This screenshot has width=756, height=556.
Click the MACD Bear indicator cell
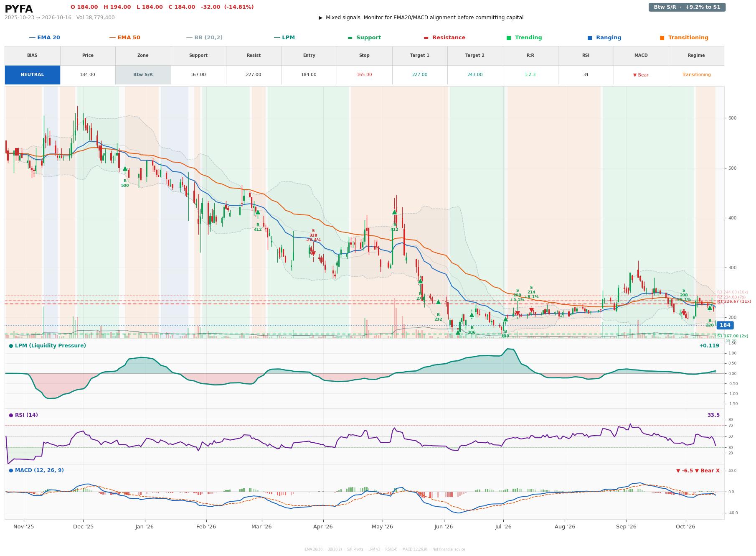tap(641, 75)
